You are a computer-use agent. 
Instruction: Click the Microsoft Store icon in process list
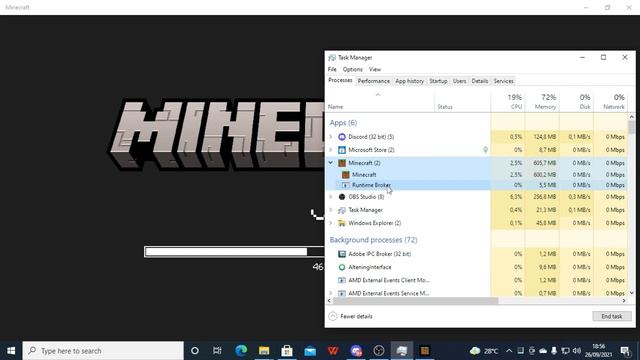(342, 150)
